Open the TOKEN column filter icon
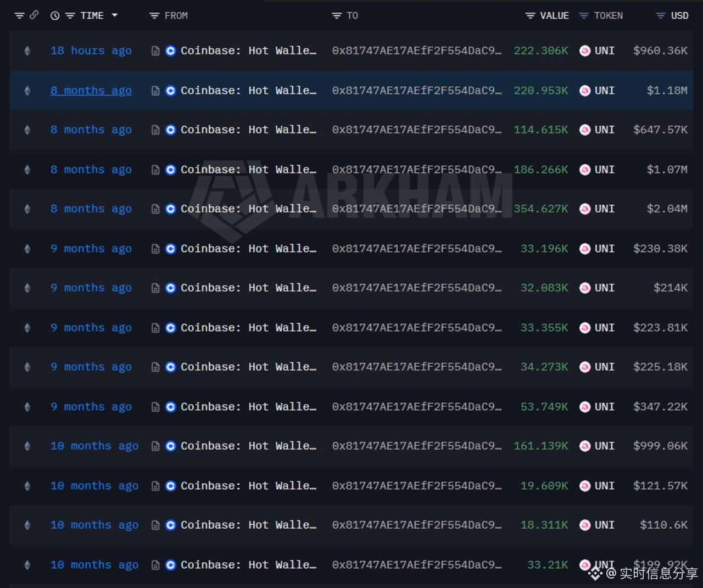Viewport: 703px width, 588px height. coord(584,16)
